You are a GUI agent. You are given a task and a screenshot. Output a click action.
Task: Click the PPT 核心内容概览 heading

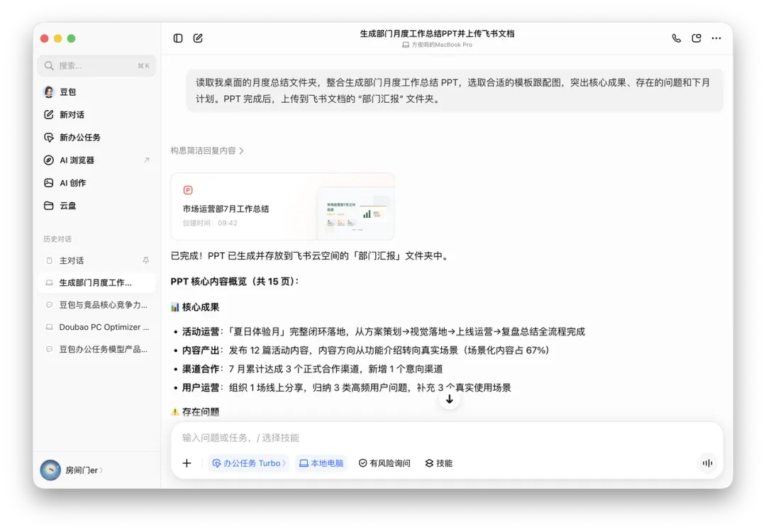pos(235,282)
